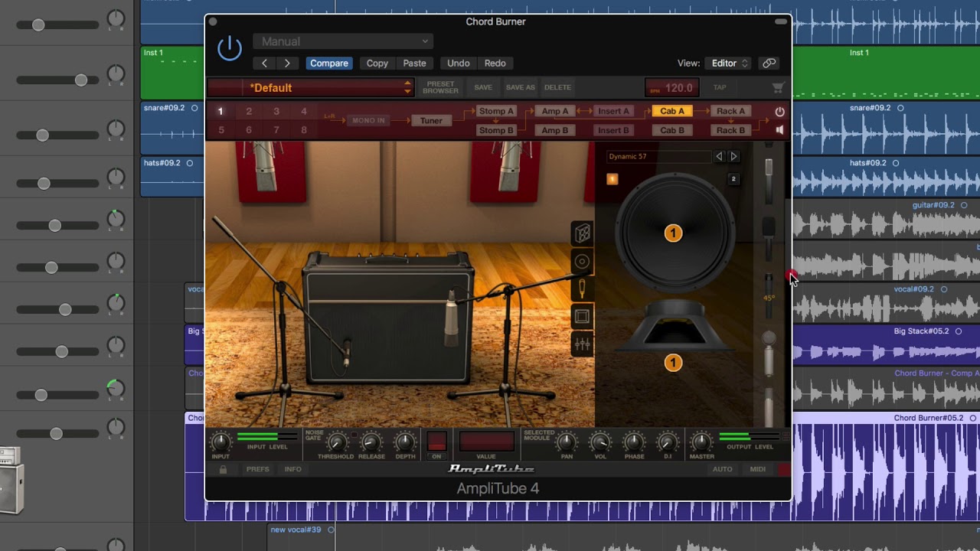Open the Rack A module

coord(730,112)
